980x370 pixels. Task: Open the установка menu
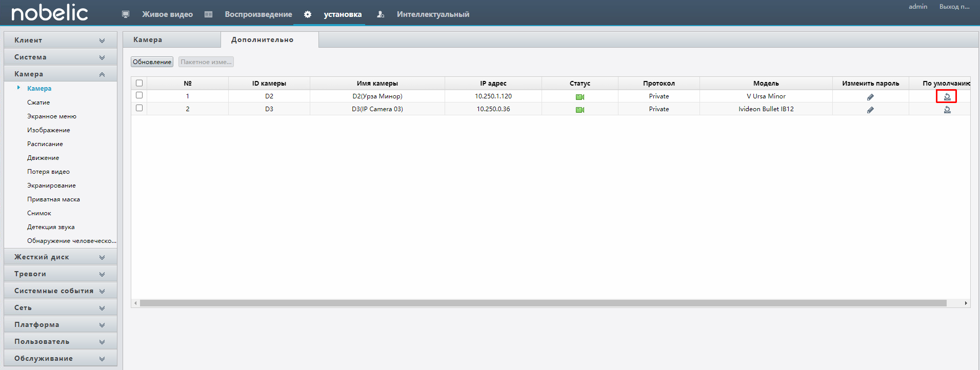[343, 14]
